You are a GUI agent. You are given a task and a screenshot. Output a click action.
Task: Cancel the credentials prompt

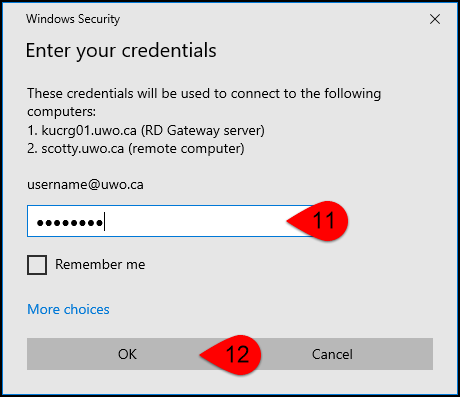(332, 354)
